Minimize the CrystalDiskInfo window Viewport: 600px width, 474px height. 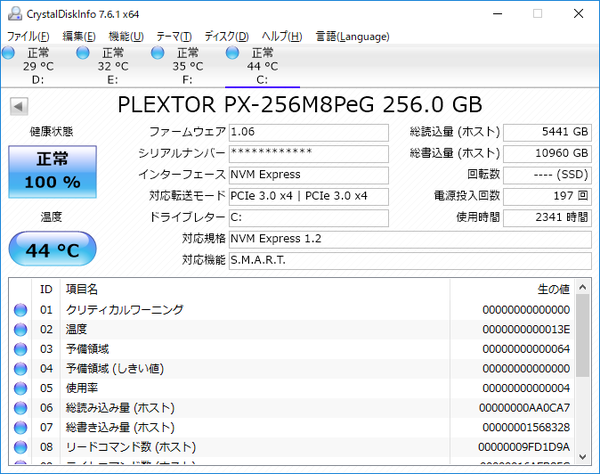(x=497, y=14)
